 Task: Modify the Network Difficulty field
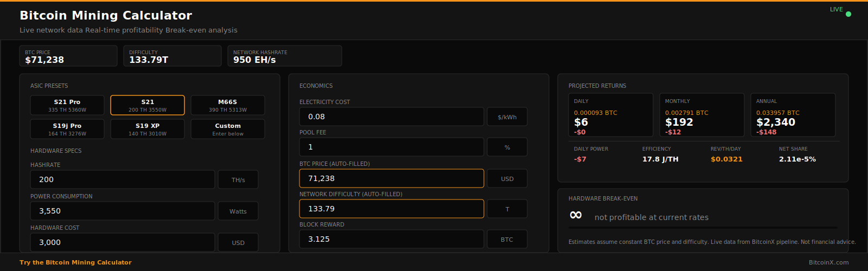click(391, 209)
